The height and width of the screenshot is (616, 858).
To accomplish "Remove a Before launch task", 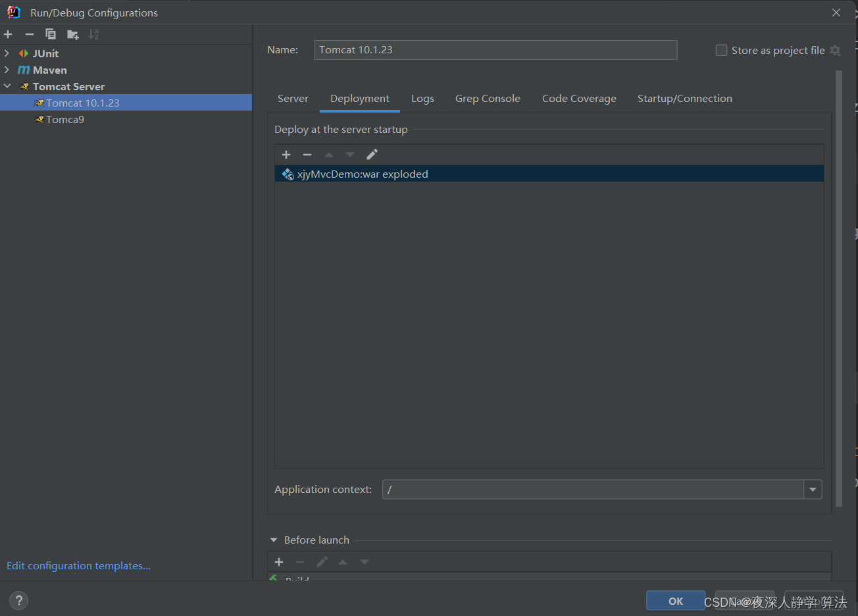I will [x=300, y=562].
